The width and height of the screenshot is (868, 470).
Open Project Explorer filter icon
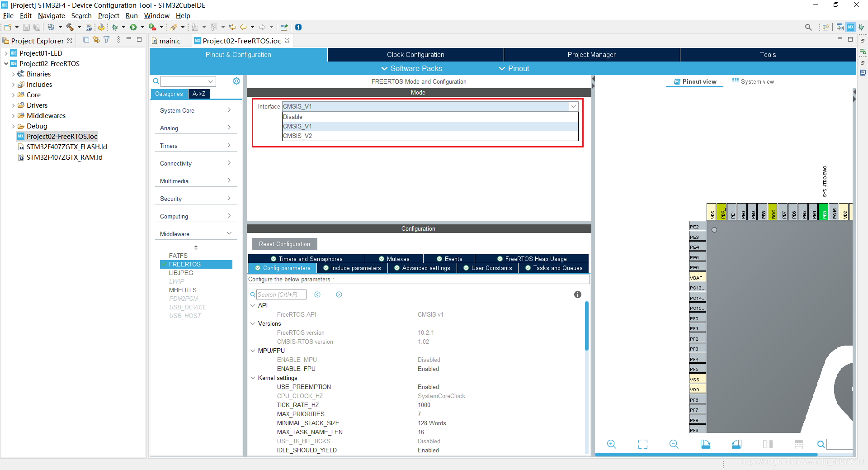(107, 40)
